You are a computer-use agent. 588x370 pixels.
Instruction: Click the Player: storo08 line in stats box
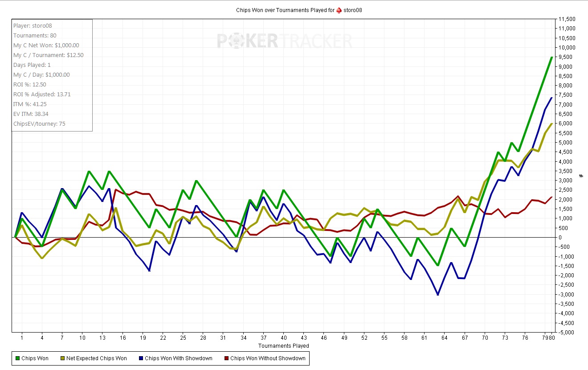point(33,26)
